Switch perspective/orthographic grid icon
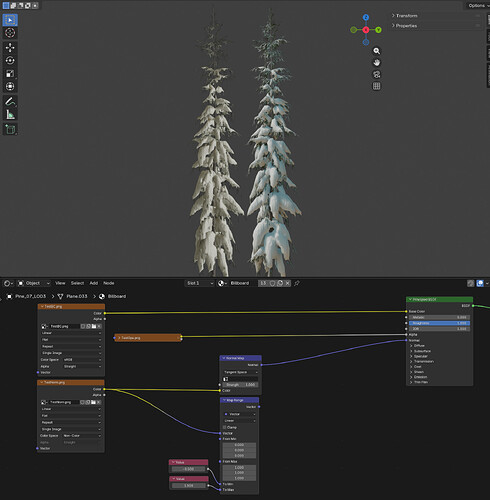This screenshot has height=500, width=490. click(x=376, y=86)
